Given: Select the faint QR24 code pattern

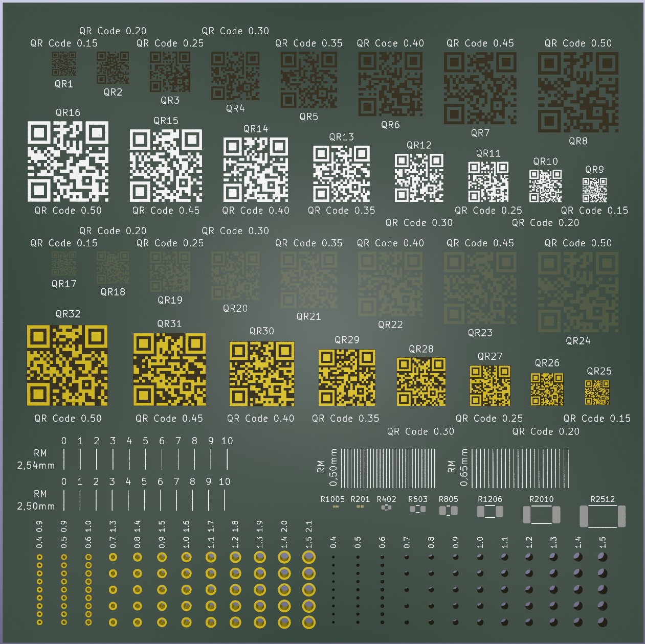Looking at the screenshot, I should (x=578, y=292).
